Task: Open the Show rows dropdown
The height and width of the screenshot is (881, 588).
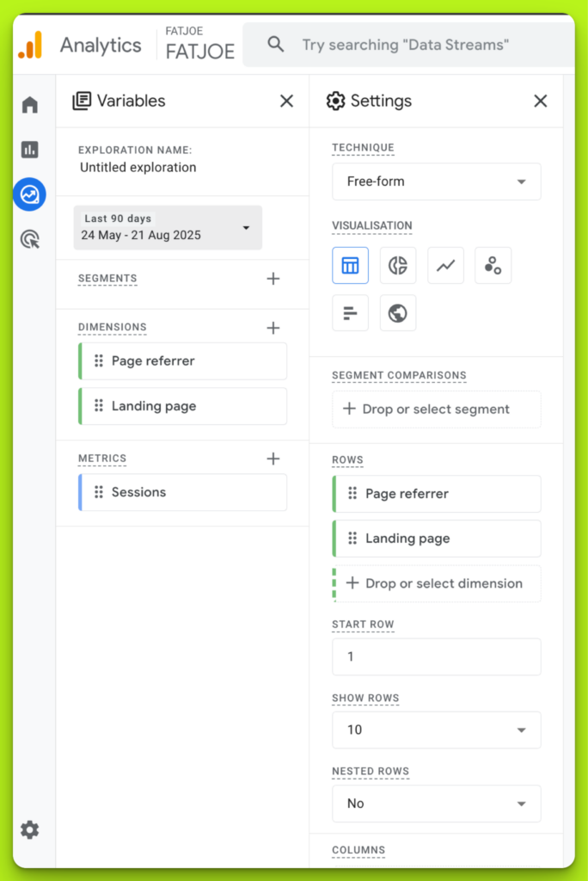Action: click(437, 730)
